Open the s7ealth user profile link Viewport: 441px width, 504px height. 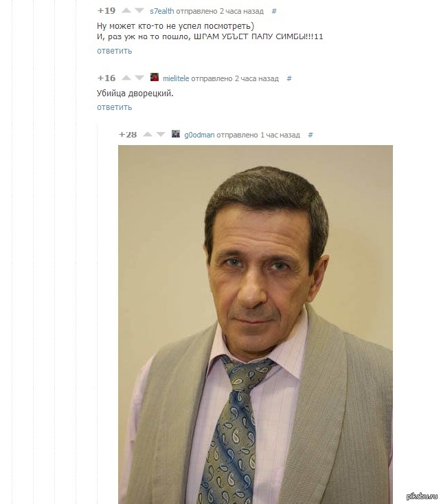tap(162, 11)
